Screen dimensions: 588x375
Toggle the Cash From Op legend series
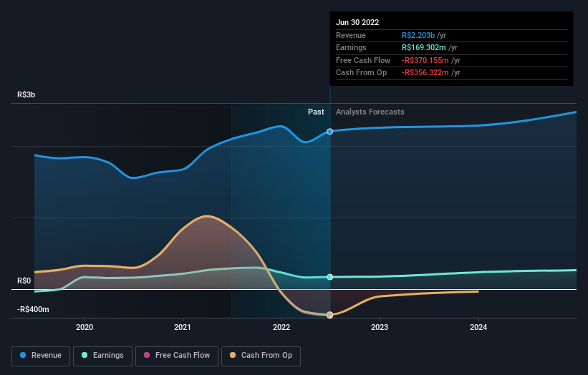pyautogui.click(x=261, y=356)
